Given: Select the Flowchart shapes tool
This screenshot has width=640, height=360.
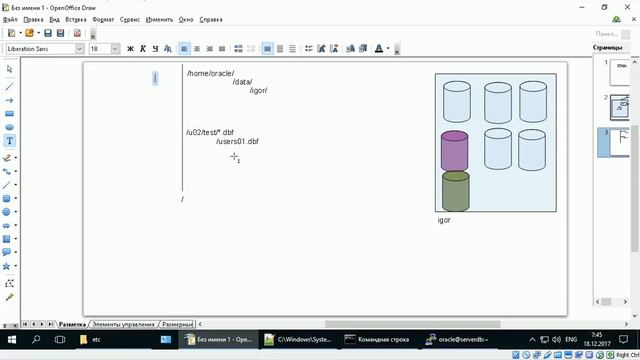Looking at the screenshot, I should (x=7, y=239).
